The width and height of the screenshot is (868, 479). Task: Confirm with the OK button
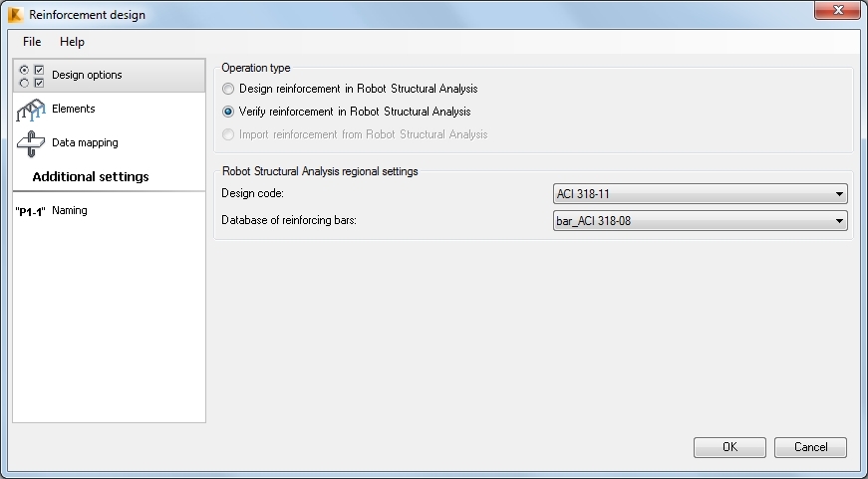pos(729,447)
